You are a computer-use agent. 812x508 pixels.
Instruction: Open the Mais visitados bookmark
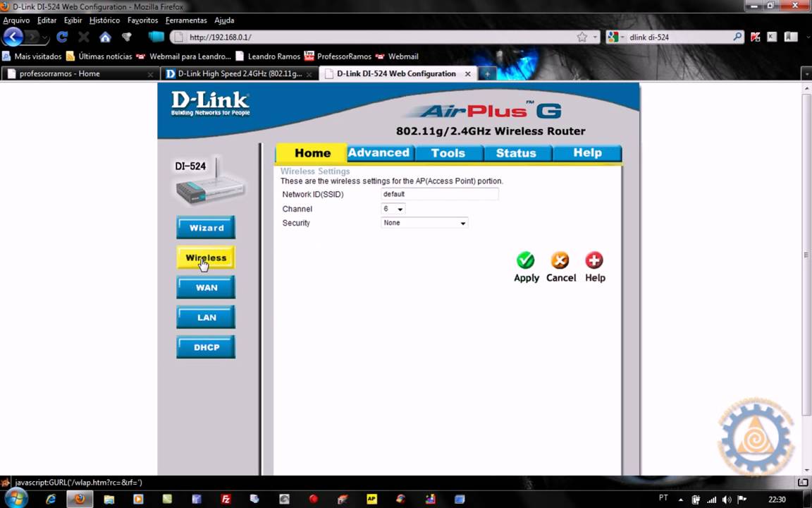(32, 56)
